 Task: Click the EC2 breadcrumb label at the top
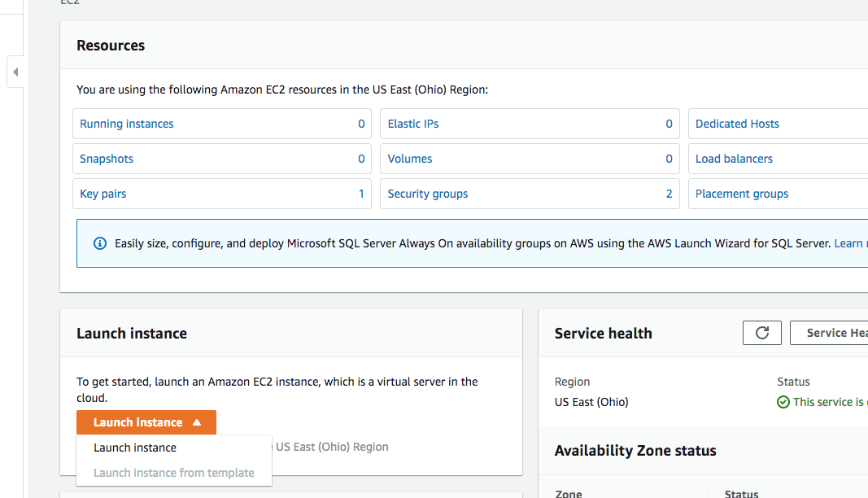click(68, 3)
